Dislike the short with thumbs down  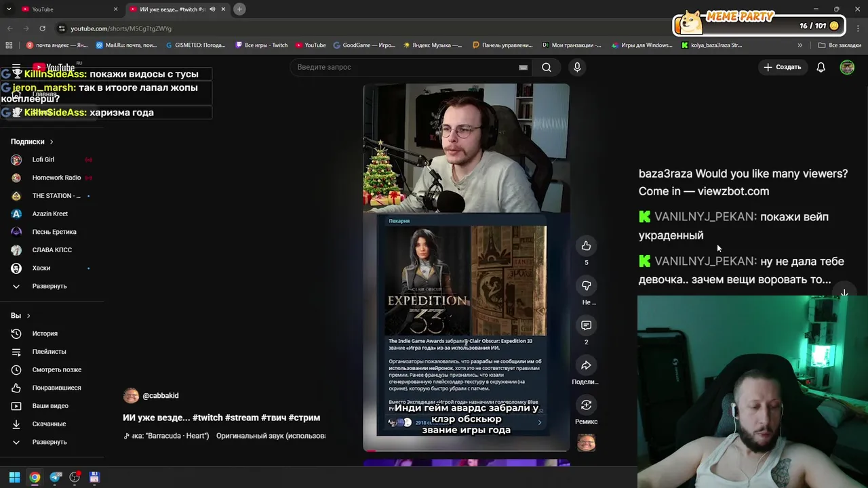pos(586,286)
